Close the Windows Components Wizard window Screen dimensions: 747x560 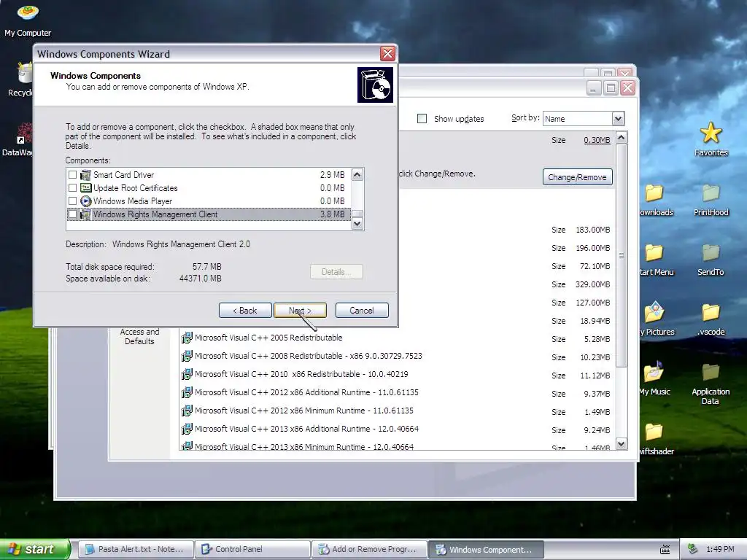pos(387,54)
